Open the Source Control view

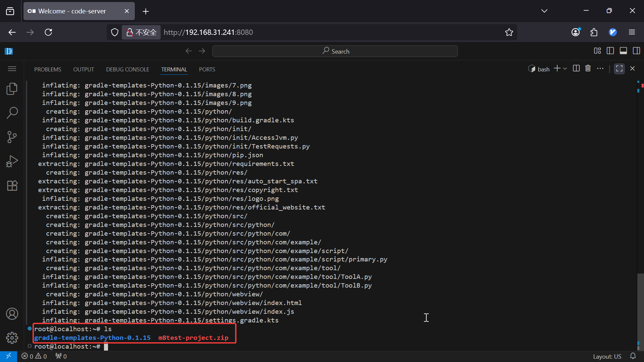pyautogui.click(x=12, y=137)
